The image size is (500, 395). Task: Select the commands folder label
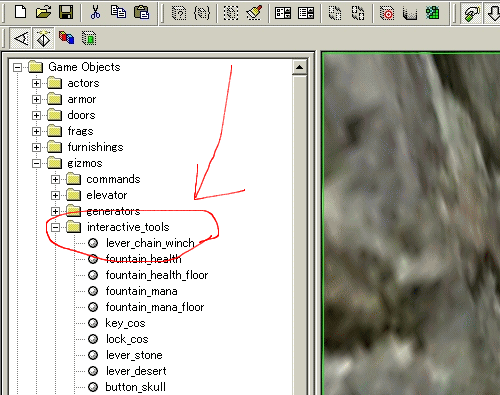(113, 179)
